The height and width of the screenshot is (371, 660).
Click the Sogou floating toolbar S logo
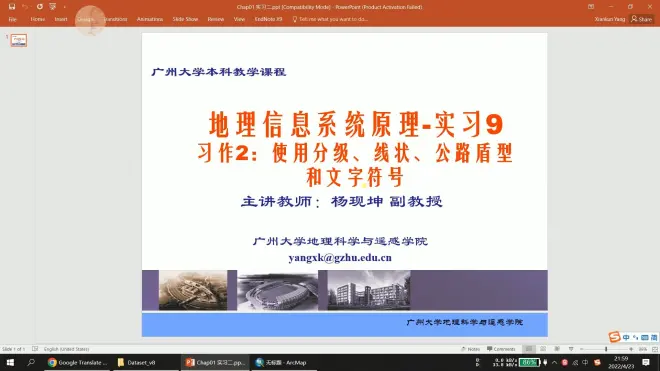click(x=615, y=337)
